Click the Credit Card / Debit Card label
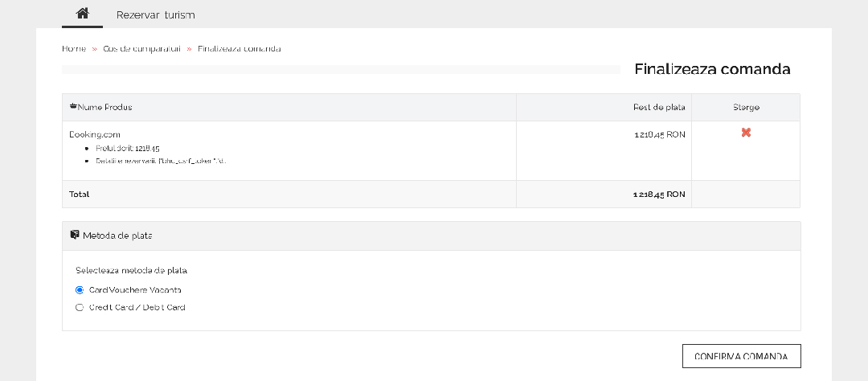 pyautogui.click(x=137, y=307)
